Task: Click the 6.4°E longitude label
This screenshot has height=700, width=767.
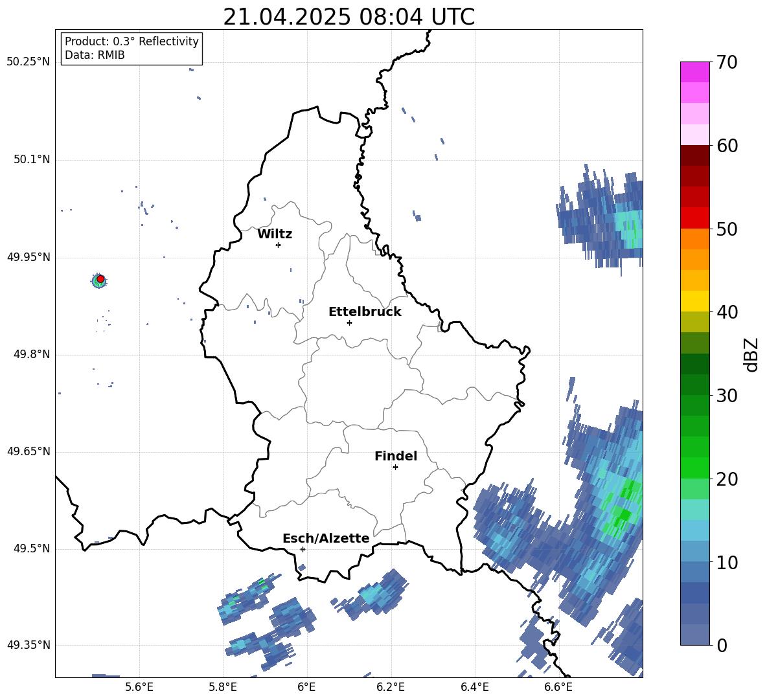Action: (474, 687)
